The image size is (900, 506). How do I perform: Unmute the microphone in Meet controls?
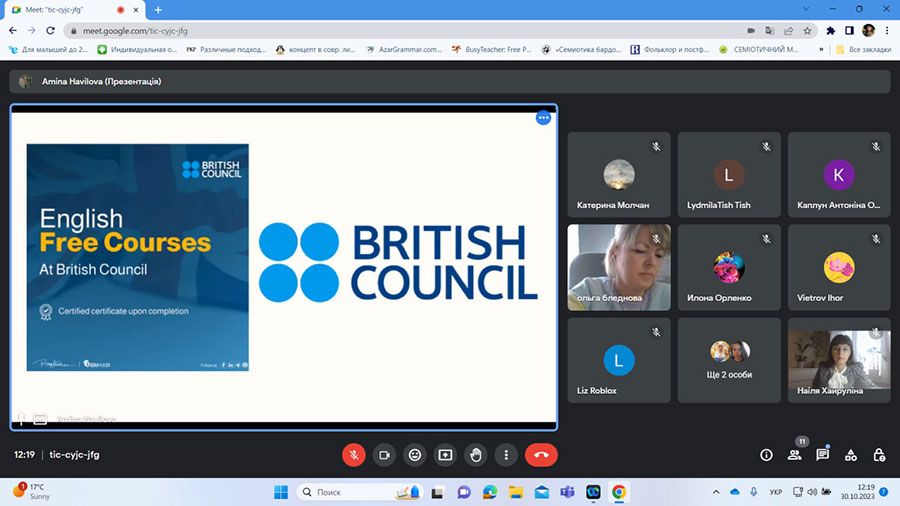pos(354,455)
